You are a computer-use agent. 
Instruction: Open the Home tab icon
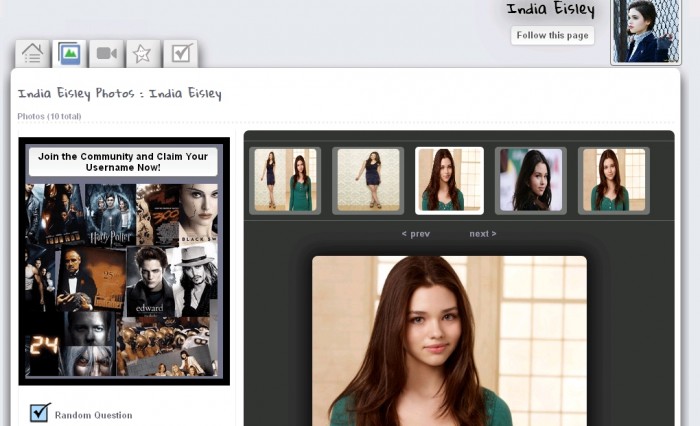pos(32,54)
